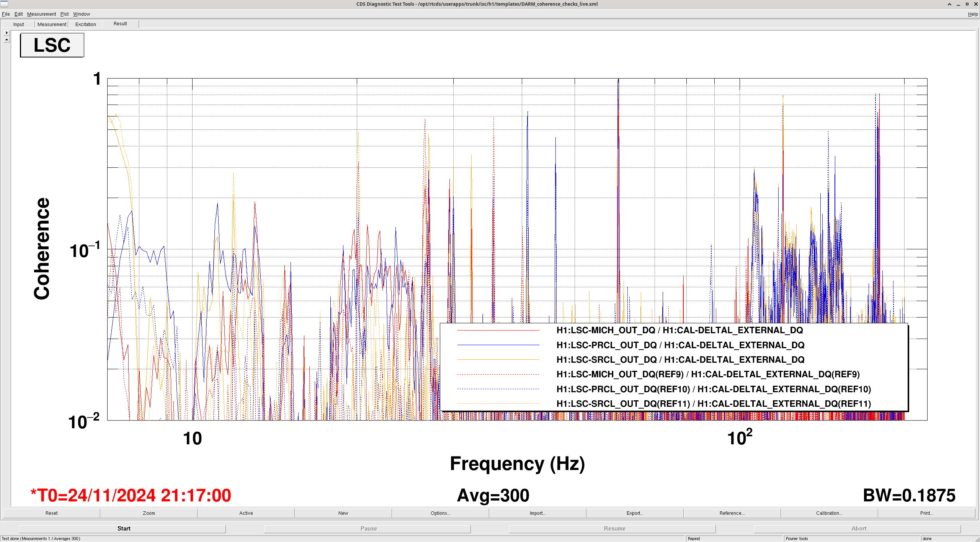Minimize the diagnostic tools window
The image size is (980, 542).
[x=958, y=4]
